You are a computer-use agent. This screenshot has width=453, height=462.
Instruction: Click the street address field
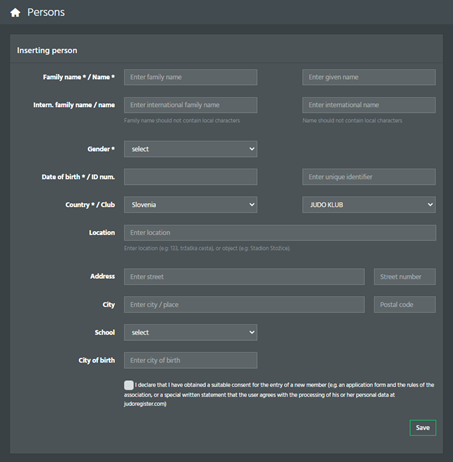pos(244,277)
